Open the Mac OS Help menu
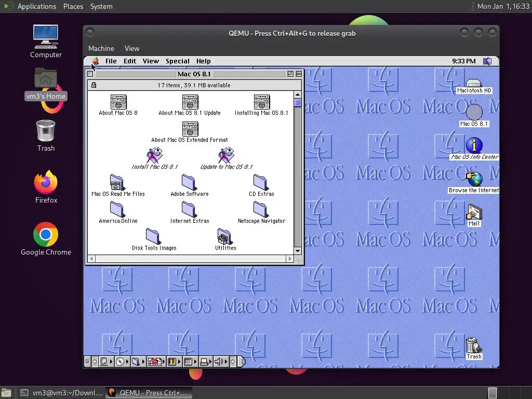Viewport: 532px width, 399px height. pos(204,61)
